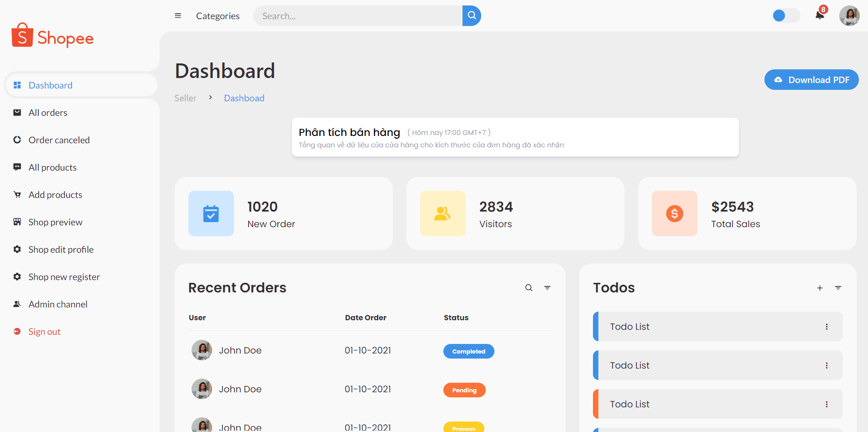Click the Dashboad breadcrumb link

244,98
